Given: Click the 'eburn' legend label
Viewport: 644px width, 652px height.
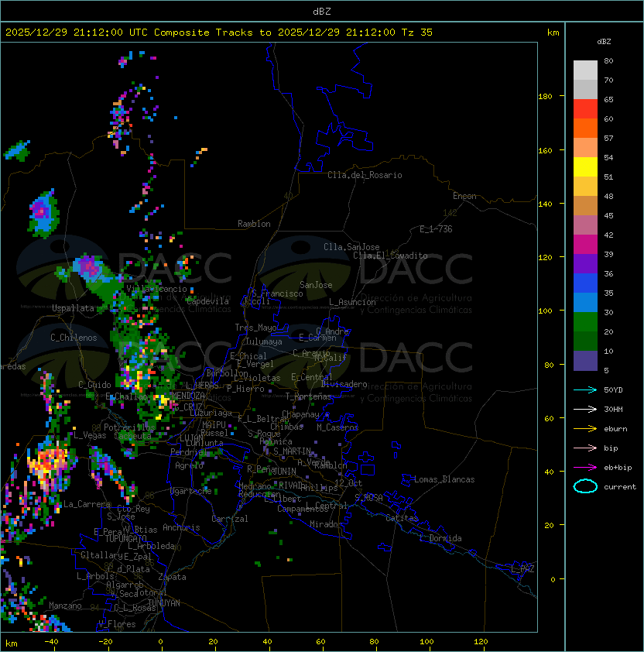Looking at the screenshot, I should tap(615, 429).
